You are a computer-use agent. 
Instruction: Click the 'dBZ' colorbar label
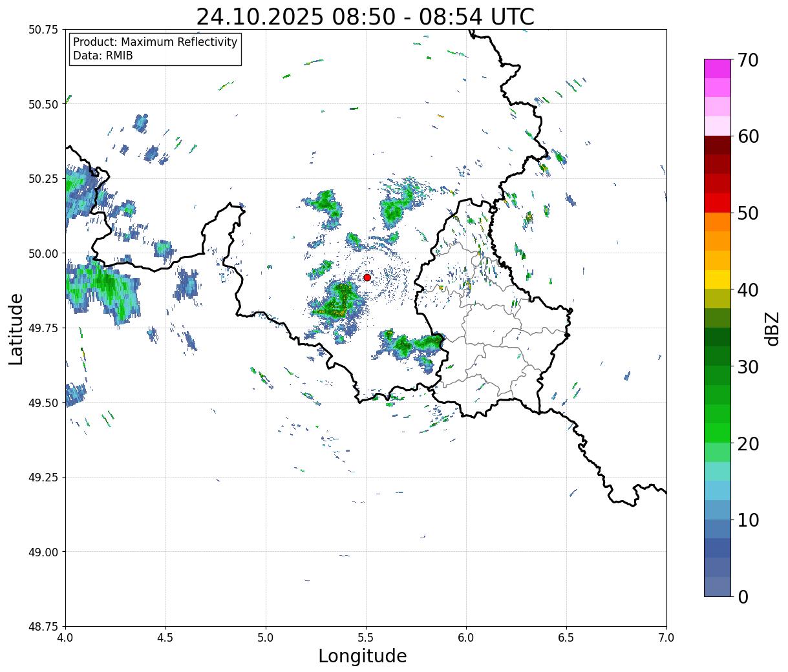772,328
